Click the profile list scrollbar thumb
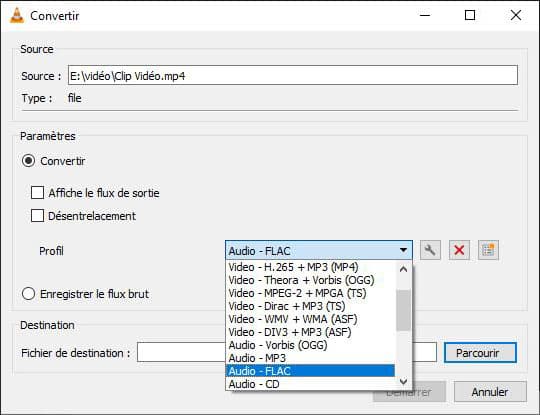Viewport: 540px width, 415px height. tap(403, 310)
